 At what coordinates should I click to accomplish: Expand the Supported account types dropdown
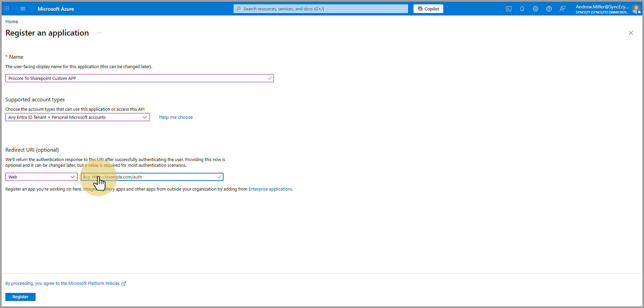77,117
